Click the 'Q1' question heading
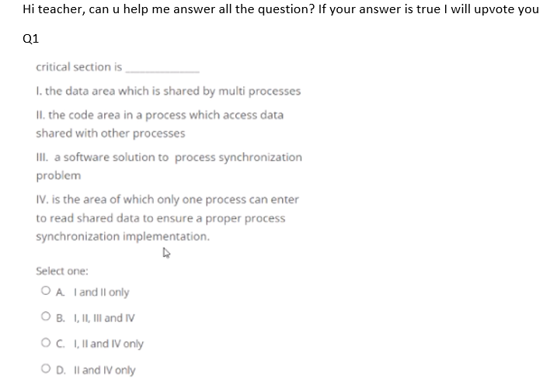The width and height of the screenshot is (543, 392). [x=31, y=38]
